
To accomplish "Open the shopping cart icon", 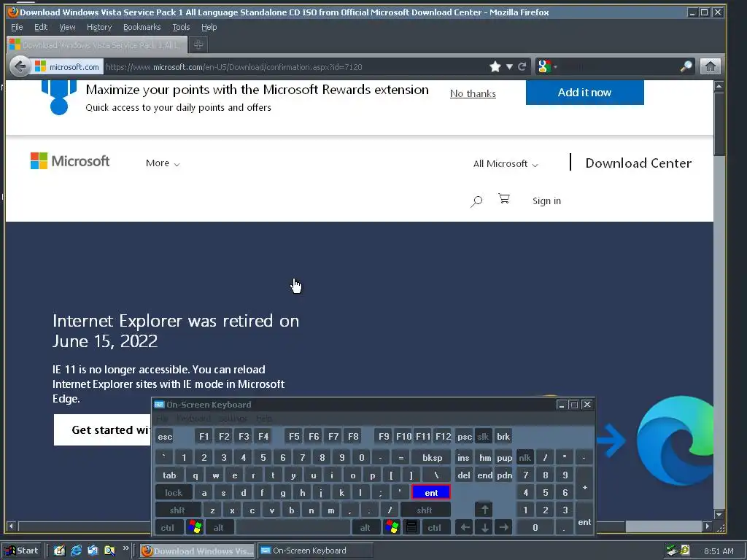I will tap(503, 198).
